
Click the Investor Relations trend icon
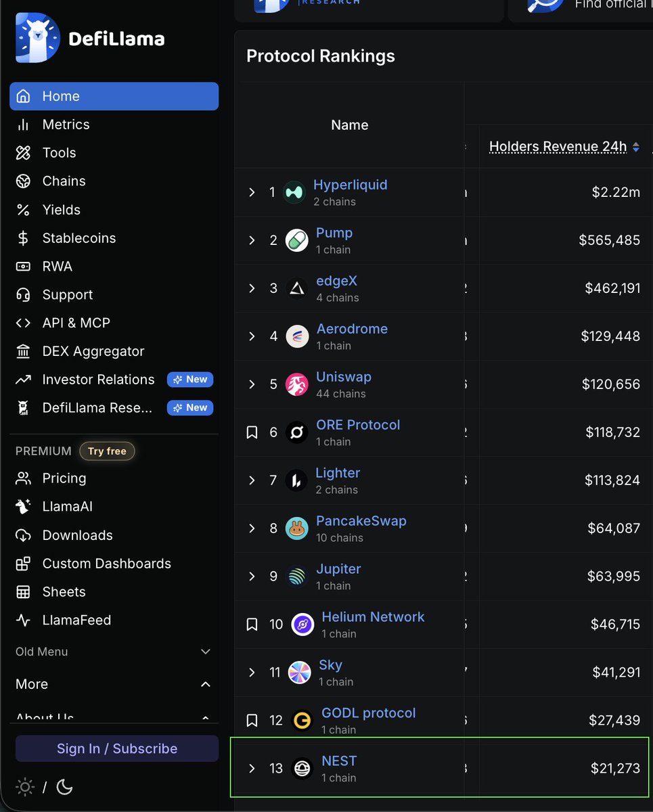[x=23, y=380]
